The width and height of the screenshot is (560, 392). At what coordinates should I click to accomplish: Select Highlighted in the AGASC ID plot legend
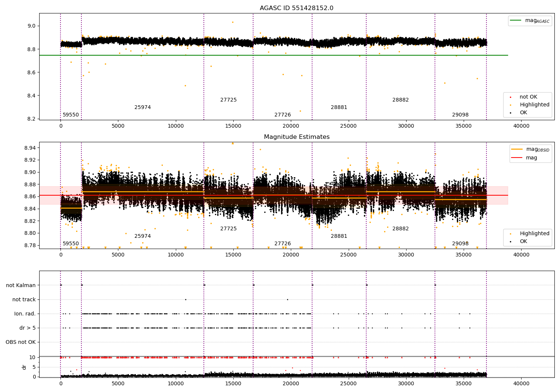click(535, 105)
